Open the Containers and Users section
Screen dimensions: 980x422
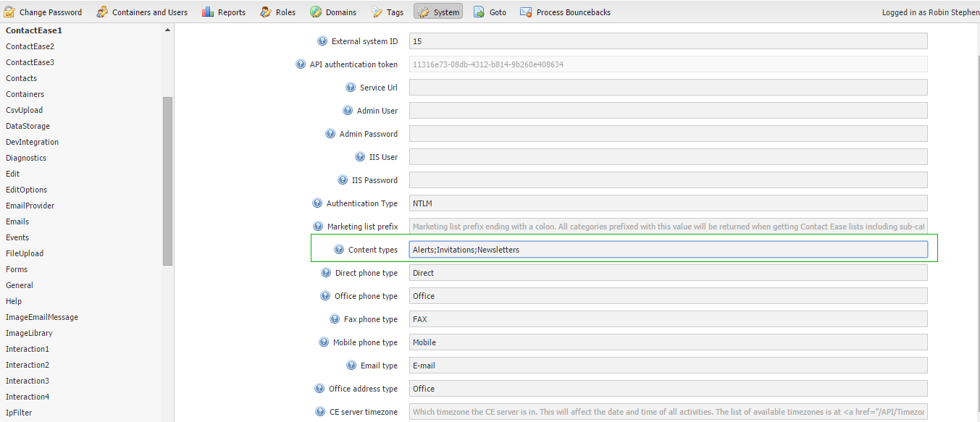pyautogui.click(x=142, y=12)
